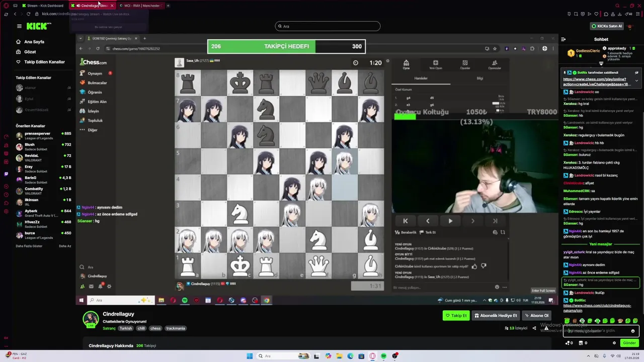
Task: Open the Ayberk Grand Theft Auto channel
Action: (x=44, y=213)
